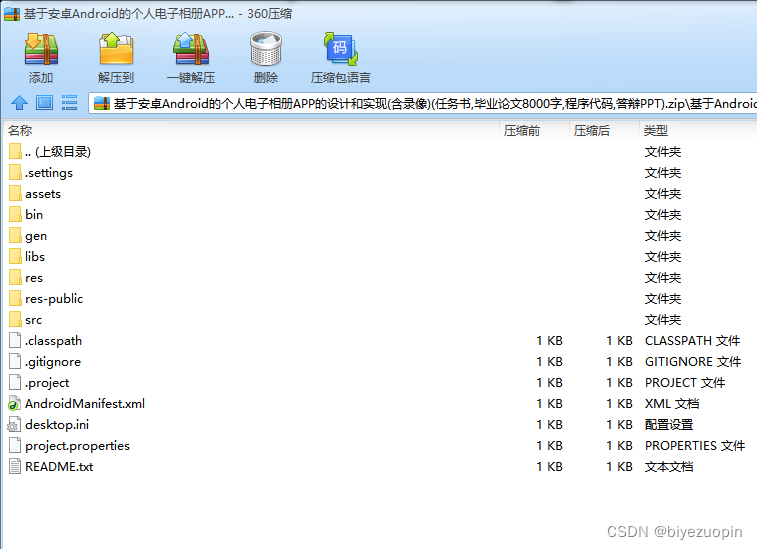Sort by 压缩后 column header
757x549 pixels.
tap(604, 130)
